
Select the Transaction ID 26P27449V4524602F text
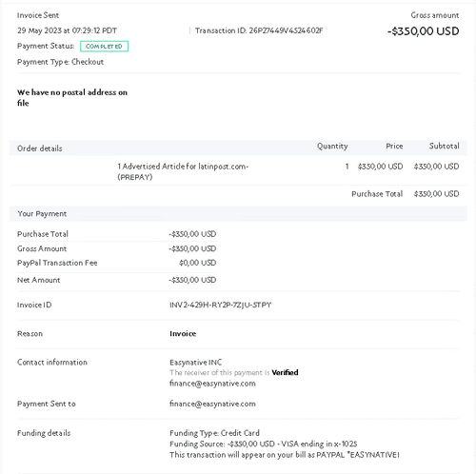(259, 30)
